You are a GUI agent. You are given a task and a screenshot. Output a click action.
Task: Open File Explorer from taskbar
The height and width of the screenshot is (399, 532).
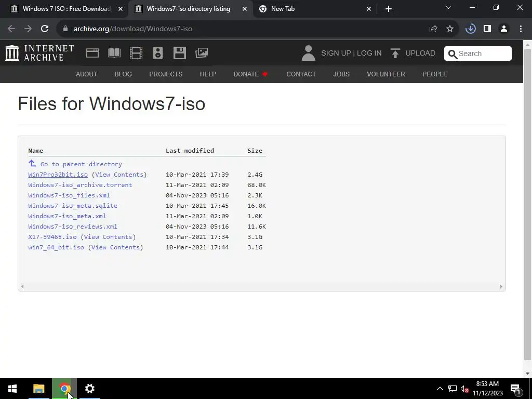(x=38, y=389)
